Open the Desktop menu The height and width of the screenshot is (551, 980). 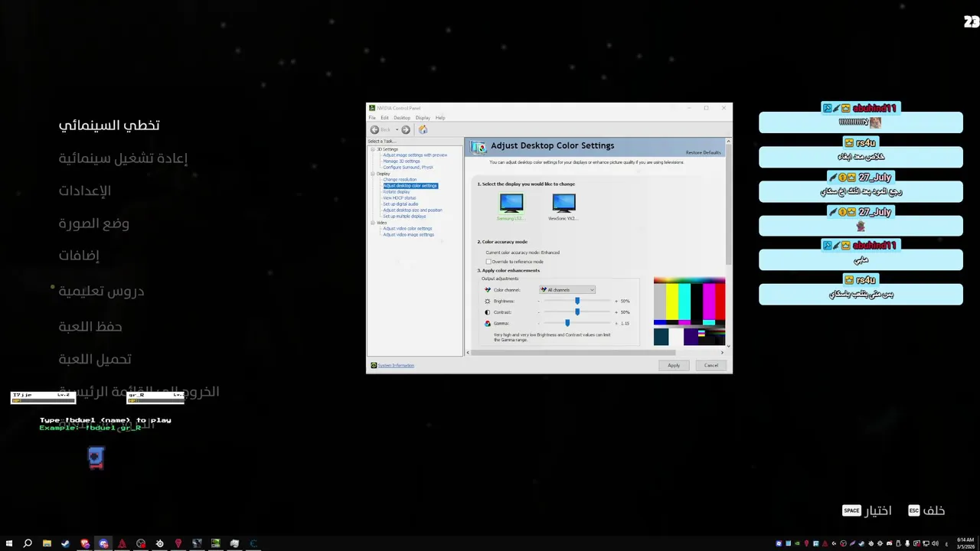pyautogui.click(x=402, y=118)
